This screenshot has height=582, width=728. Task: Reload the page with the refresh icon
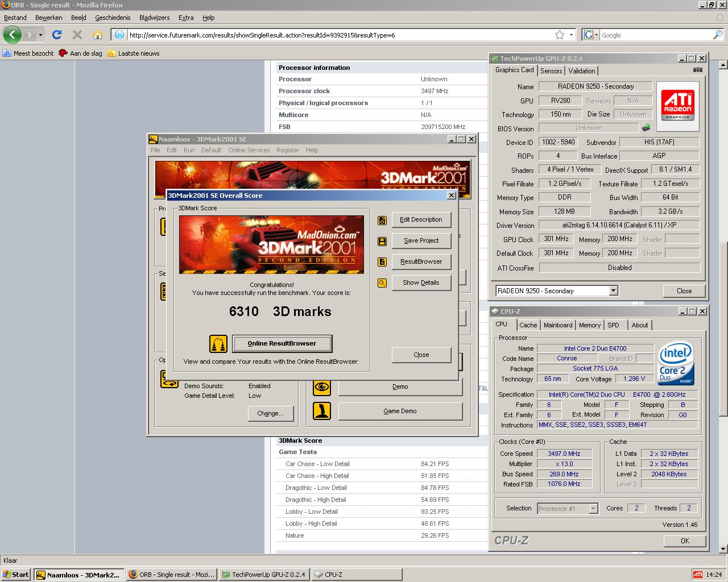coord(57,35)
